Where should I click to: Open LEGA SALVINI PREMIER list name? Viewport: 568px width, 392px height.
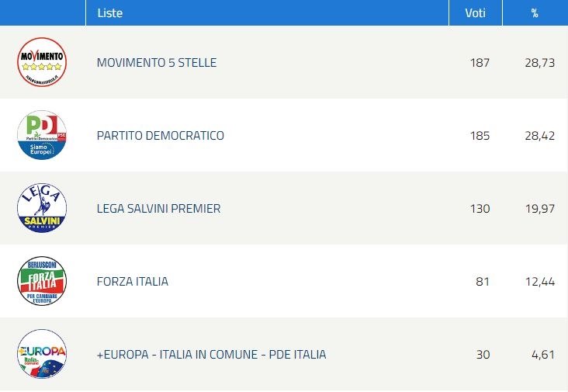pyautogui.click(x=158, y=208)
